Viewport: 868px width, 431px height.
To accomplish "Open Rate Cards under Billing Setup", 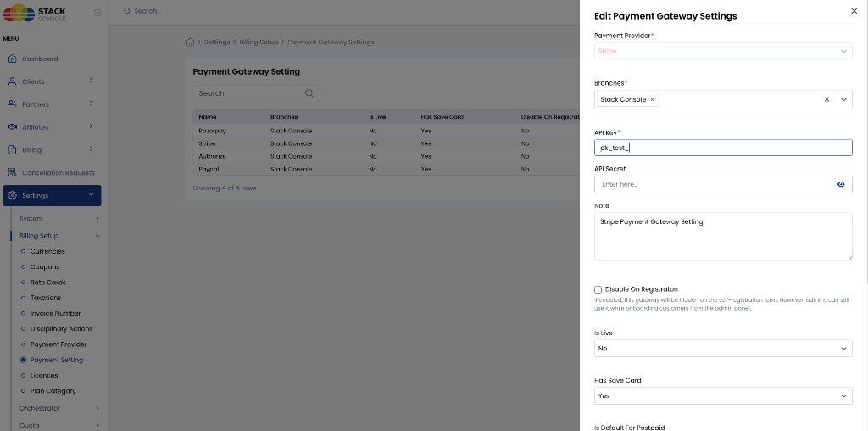I will (x=48, y=283).
